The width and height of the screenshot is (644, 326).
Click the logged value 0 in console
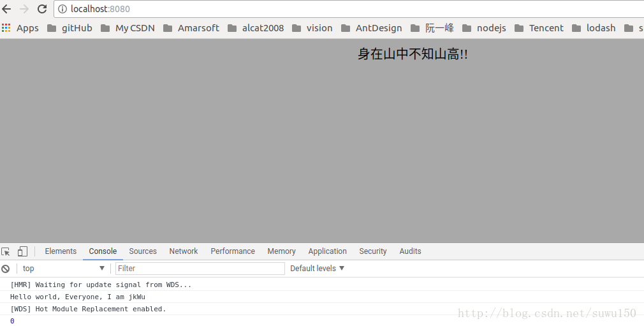12,321
